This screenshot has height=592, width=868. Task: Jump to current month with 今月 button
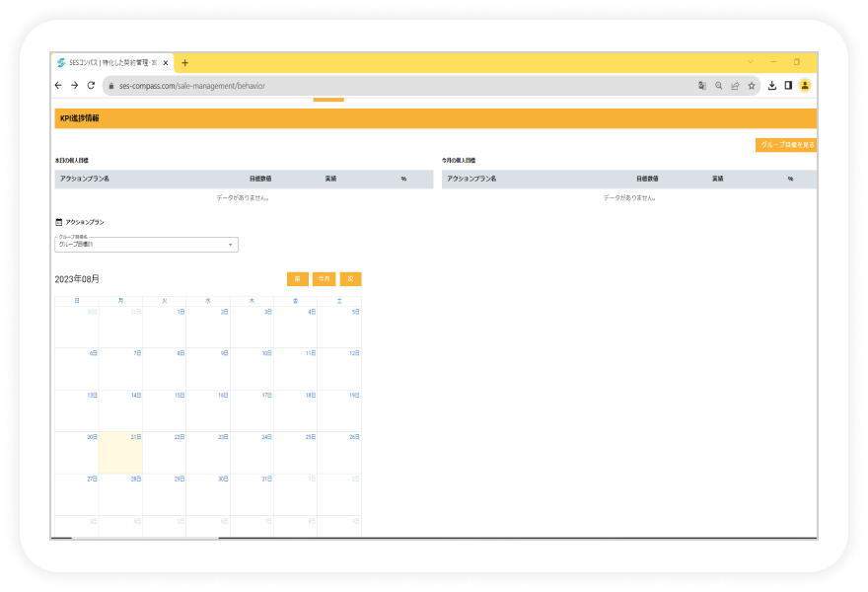(x=325, y=279)
